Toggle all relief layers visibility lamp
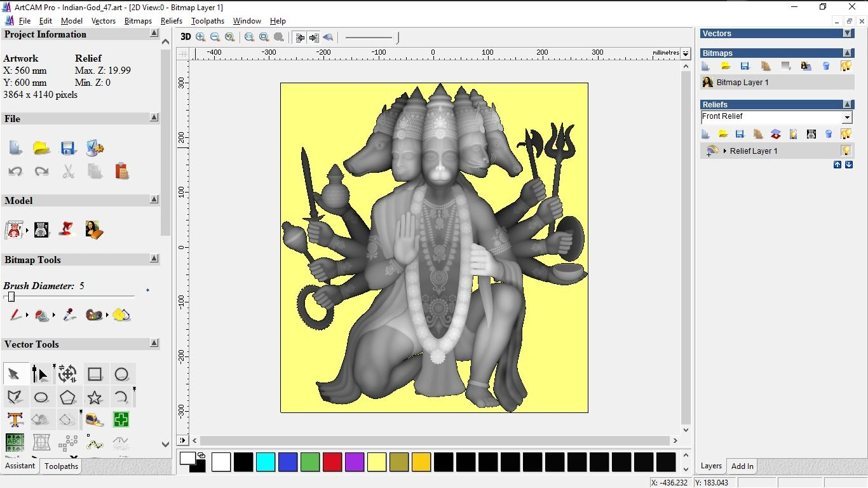 pos(846,134)
